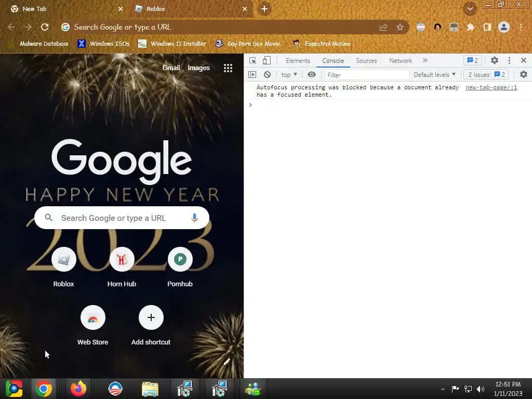Open the Roblox shortcut tile
The height and width of the screenshot is (399, 532).
click(63, 268)
